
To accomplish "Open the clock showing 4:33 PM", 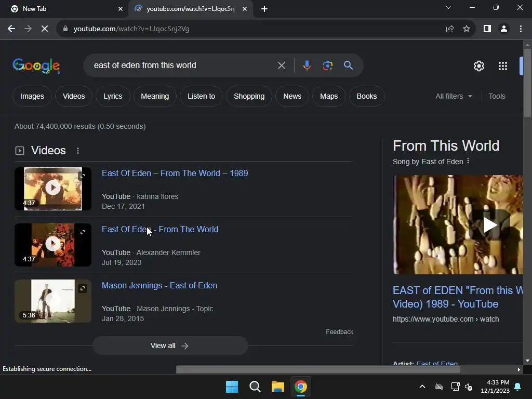I will click(x=495, y=387).
